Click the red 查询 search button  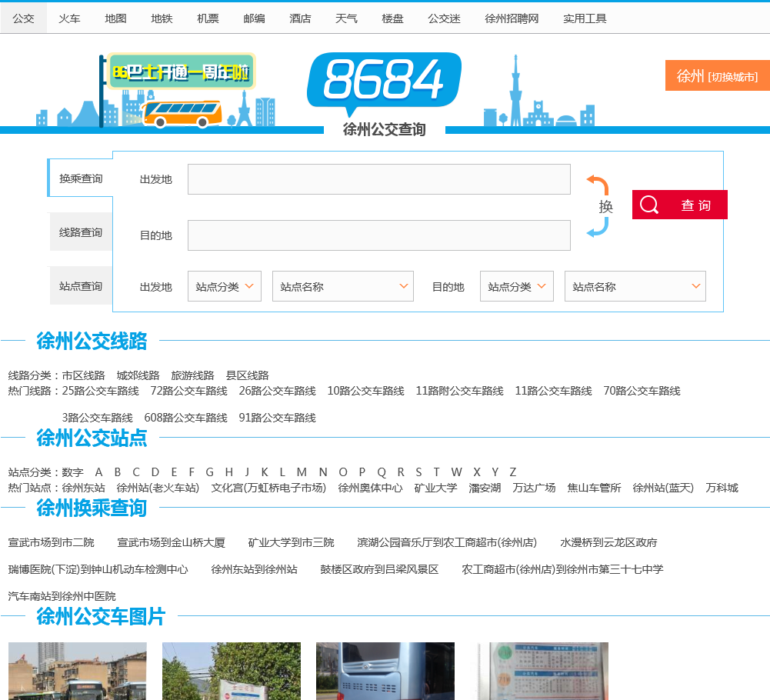680,205
